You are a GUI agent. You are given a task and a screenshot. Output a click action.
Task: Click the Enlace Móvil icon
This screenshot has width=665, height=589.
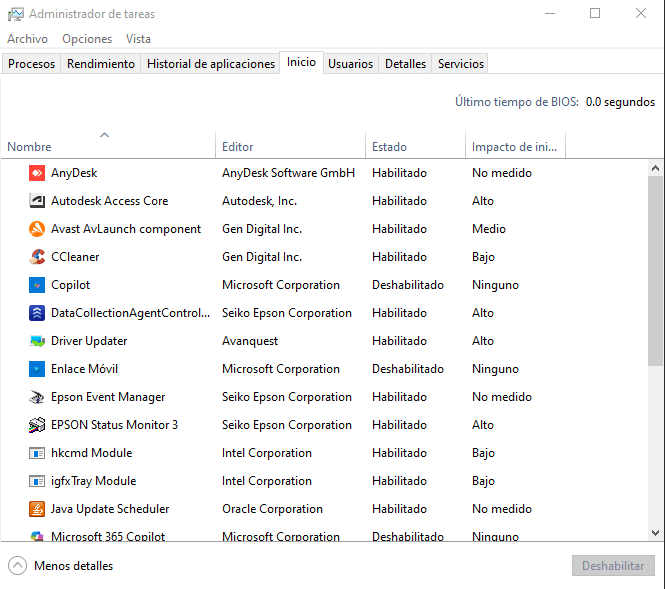(37, 369)
